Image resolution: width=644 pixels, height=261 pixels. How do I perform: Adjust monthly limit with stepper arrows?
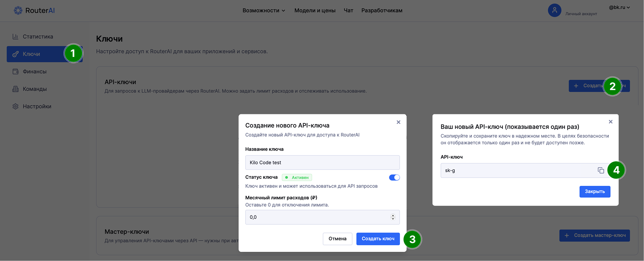[x=393, y=217]
